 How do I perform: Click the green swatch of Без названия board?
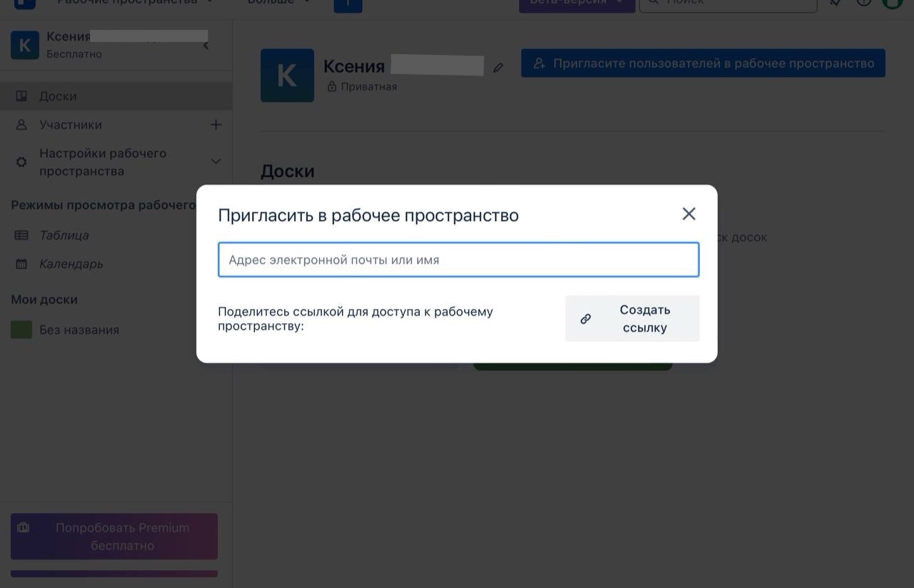[21, 330]
